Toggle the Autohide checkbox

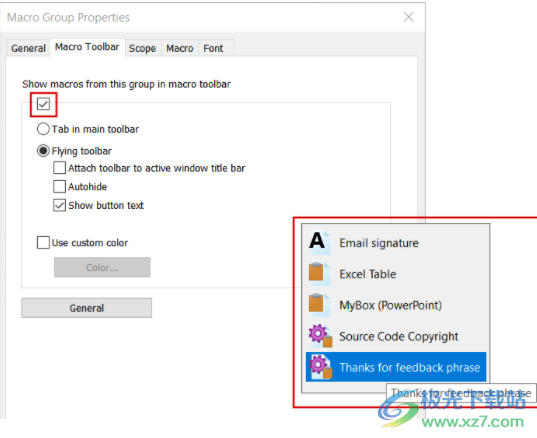click(59, 187)
